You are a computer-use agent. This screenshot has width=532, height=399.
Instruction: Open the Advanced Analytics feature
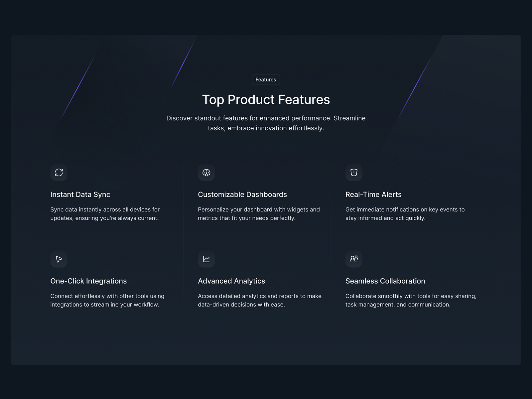tap(231, 281)
